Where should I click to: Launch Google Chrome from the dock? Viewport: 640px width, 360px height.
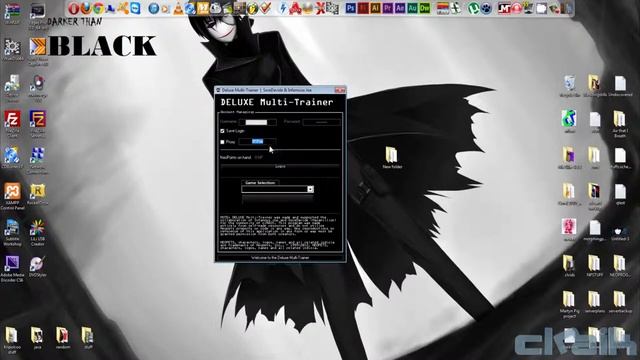pos(98,8)
